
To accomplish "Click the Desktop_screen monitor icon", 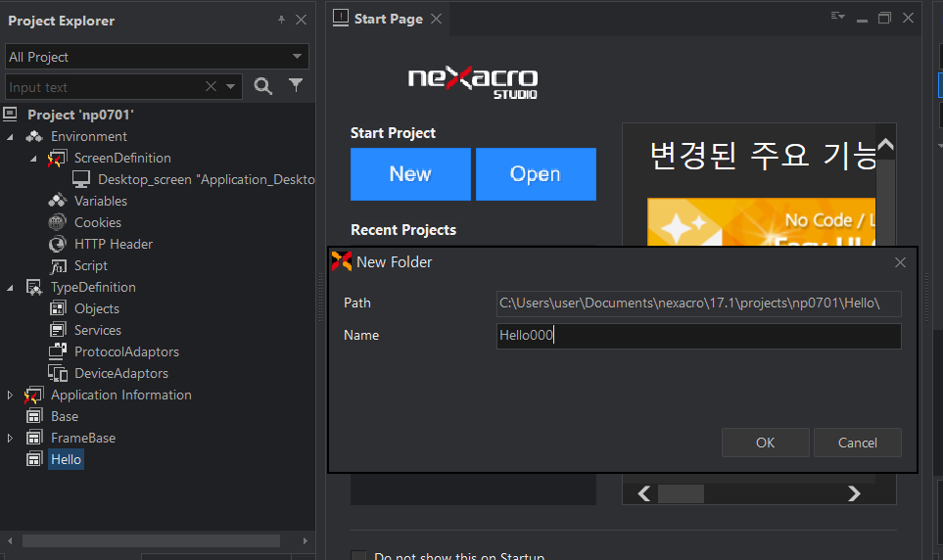I will coord(81,179).
